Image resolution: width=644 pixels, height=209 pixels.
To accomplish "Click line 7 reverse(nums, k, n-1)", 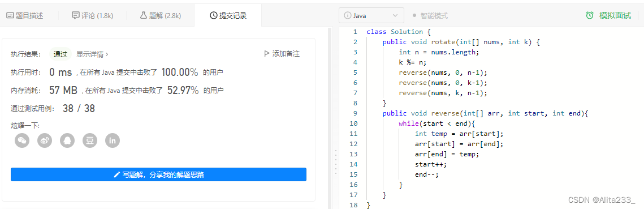I will [443, 93].
